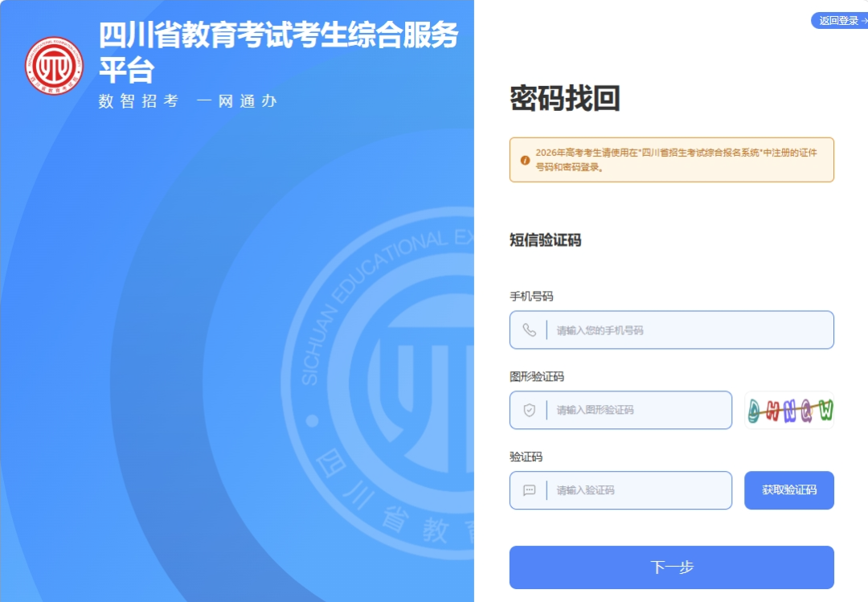
Task: Click the message bubble icon in code field
Action: coord(529,490)
